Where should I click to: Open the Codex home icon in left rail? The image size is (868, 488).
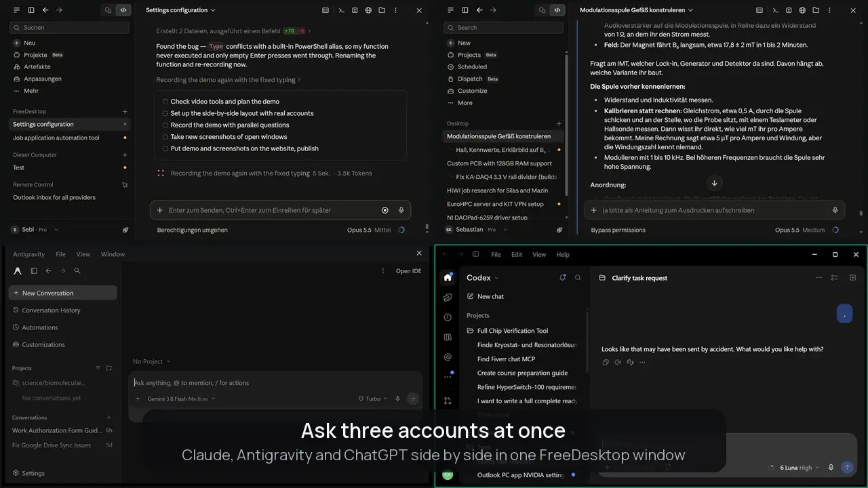(x=448, y=277)
